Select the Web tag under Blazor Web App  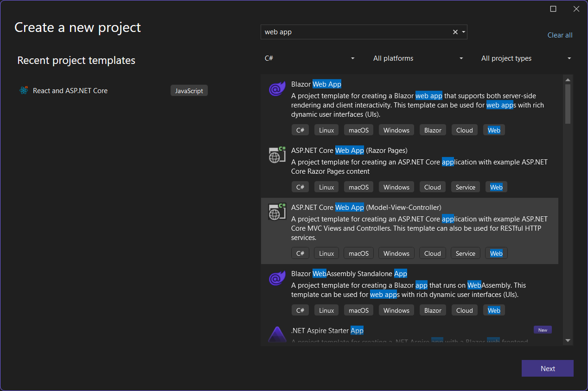pyautogui.click(x=494, y=130)
